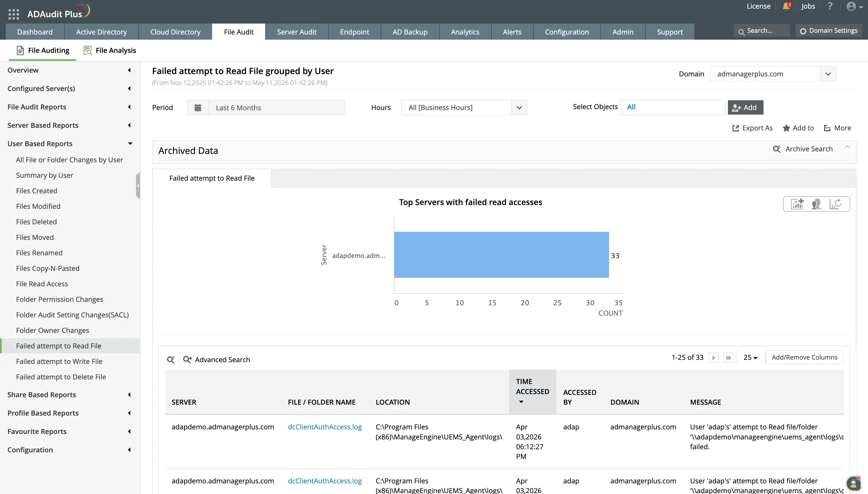Collapse the Archived Data panel chevron
Image resolution: width=868 pixels, height=494 pixels.
(847, 147)
